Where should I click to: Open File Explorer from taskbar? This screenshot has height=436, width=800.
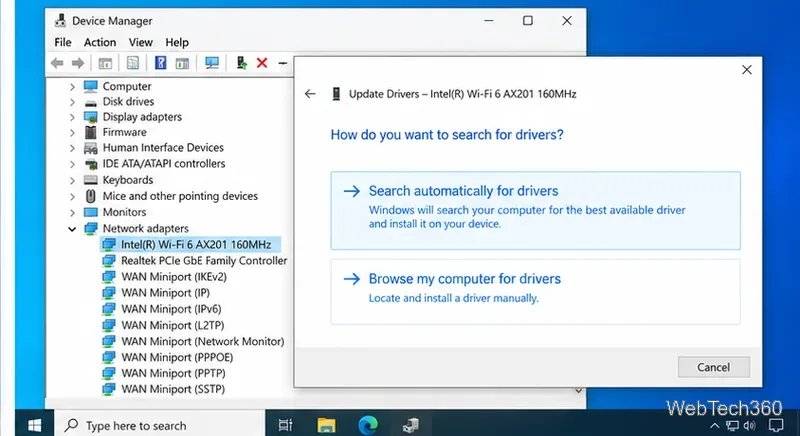tap(327, 425)
